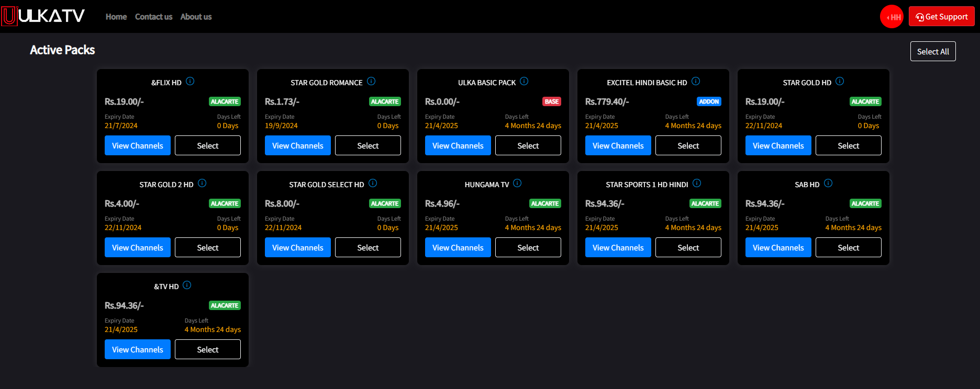Open the red HH profile avatar
Viewport: 980px width, 389px height.
tap(892, 17)
